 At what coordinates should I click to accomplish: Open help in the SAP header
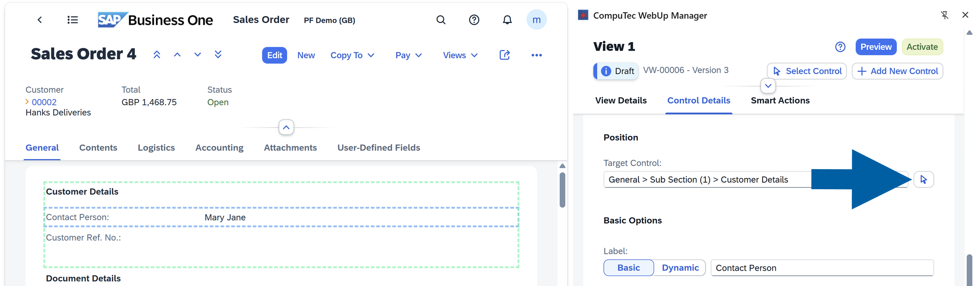click(474, 20)
